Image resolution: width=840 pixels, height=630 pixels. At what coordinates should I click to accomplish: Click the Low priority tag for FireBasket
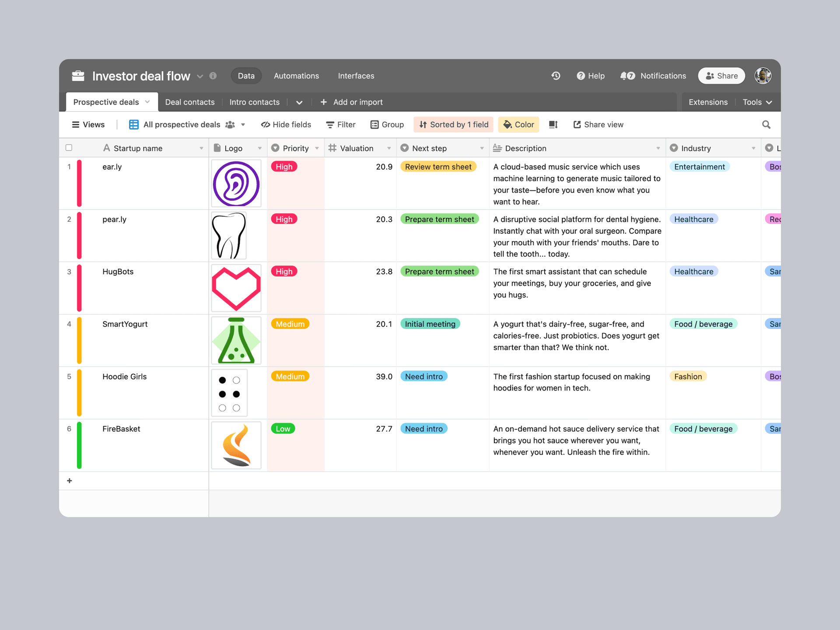tap(283, 429)
